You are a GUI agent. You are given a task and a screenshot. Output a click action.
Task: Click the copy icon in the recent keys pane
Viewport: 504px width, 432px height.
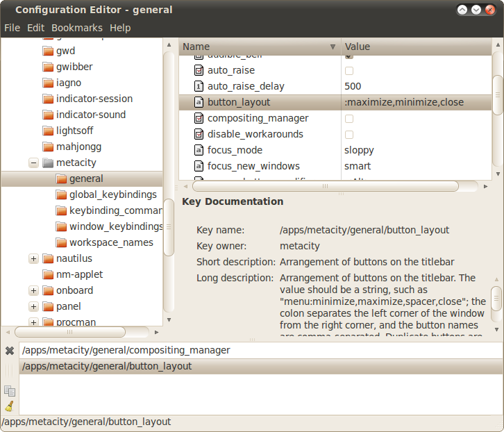tap(10, 391)
